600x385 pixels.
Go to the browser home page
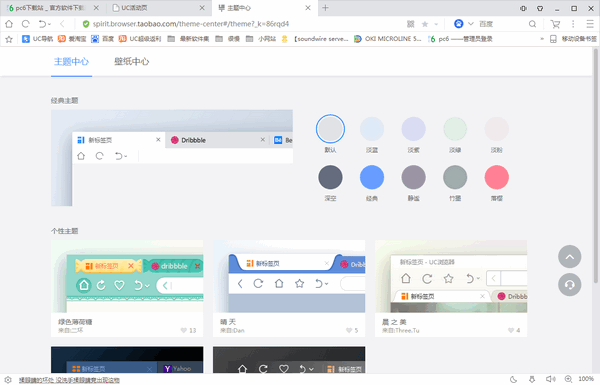(9, 24)
